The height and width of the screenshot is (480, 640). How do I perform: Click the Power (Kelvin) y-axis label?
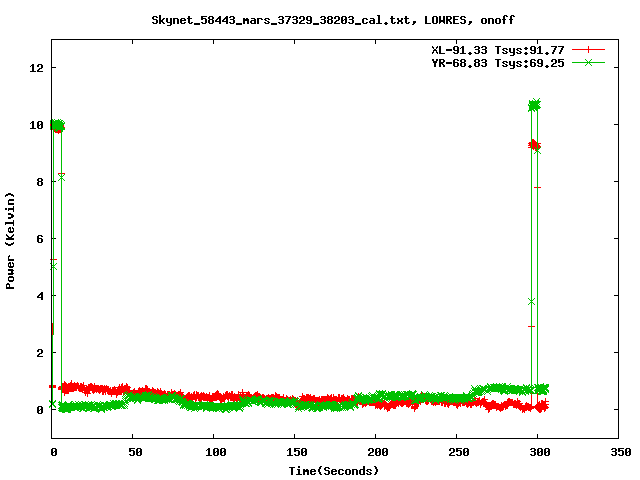coord(10,241)
